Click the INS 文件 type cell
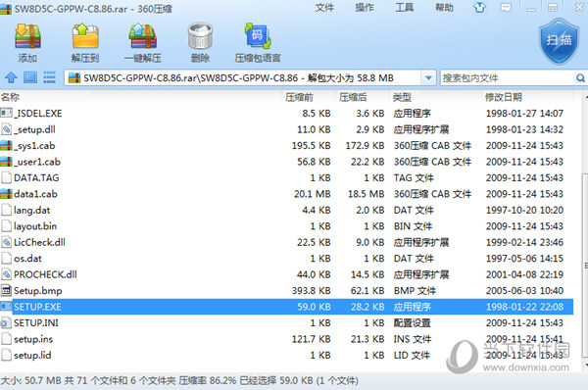Image resolution: width=588 pixels, height=390 pixels. (x=413, y=339)
